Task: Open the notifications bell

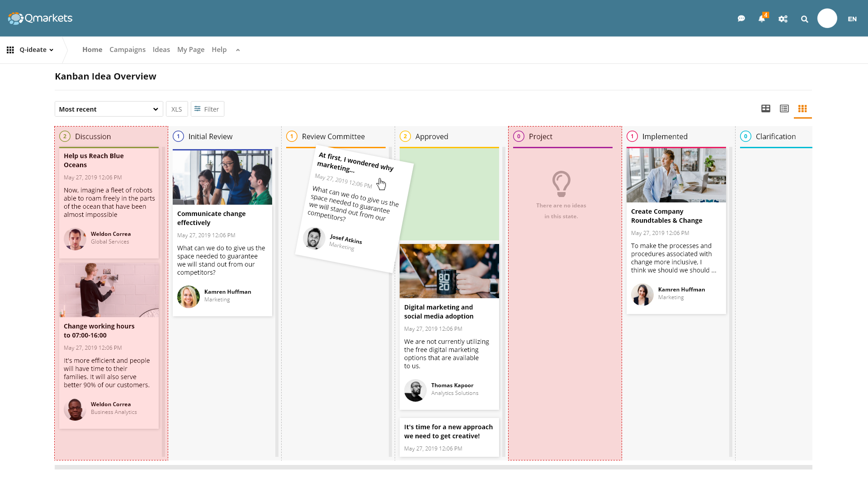Action: 762,19
